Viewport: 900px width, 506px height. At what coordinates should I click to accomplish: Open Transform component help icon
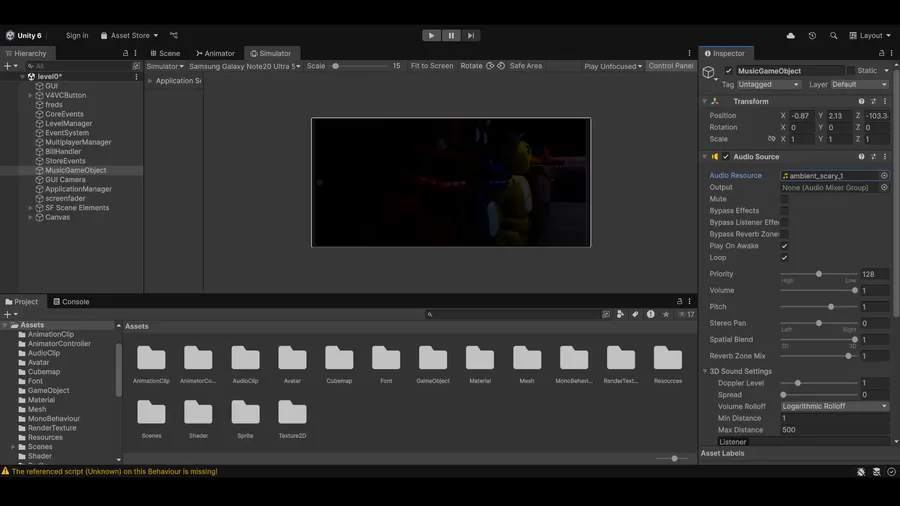coord(862,102)
